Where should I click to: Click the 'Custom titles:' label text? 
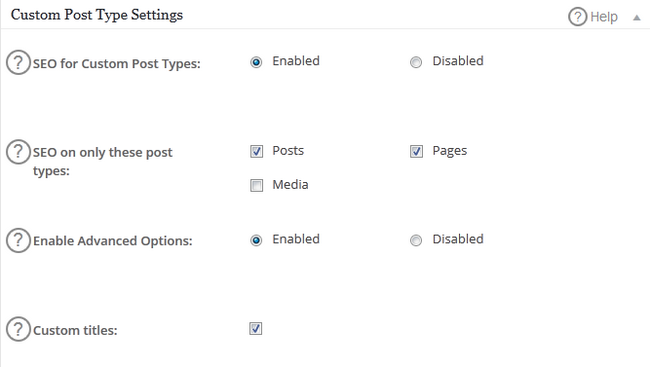point(75,331)
